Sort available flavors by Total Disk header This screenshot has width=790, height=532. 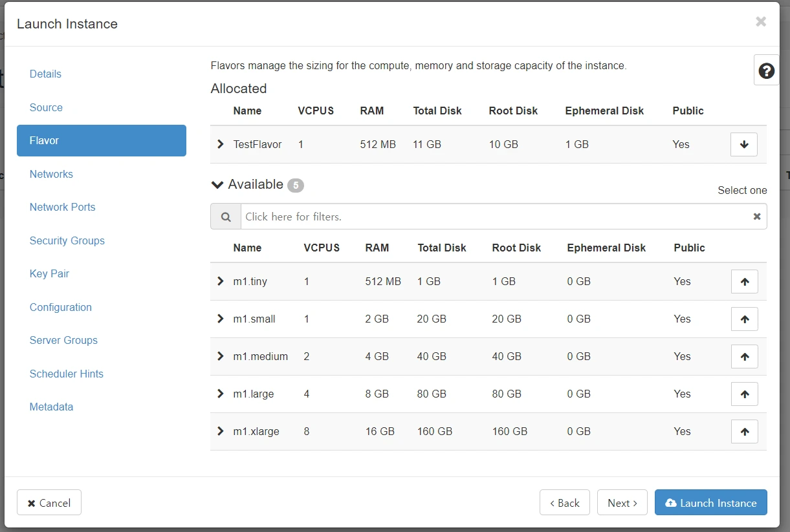(442, 248)
